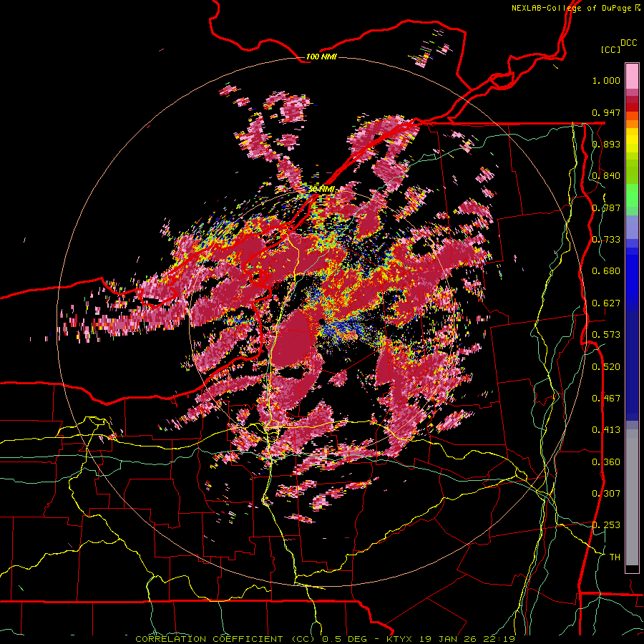Viewport: 644px width, 644px height.
Task: Select the 0.413 scale value
Action: (x=606, y=430)
